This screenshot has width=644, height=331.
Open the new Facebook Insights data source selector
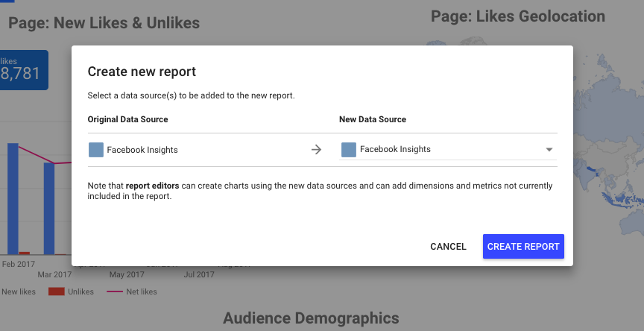coord(447,150)
